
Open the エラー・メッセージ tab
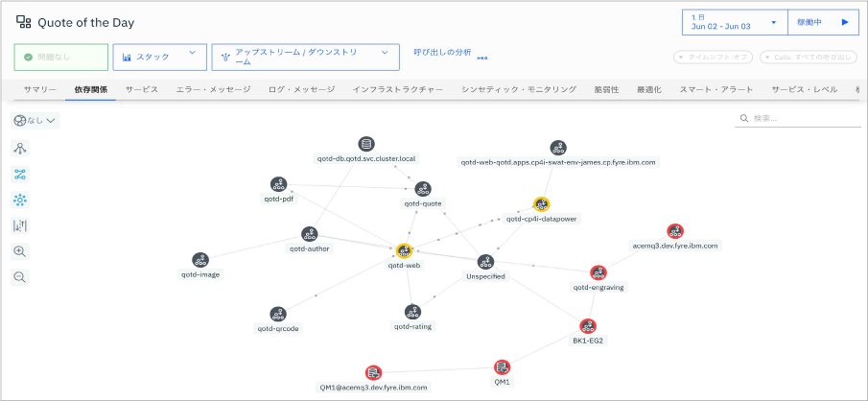coord(213,89)
